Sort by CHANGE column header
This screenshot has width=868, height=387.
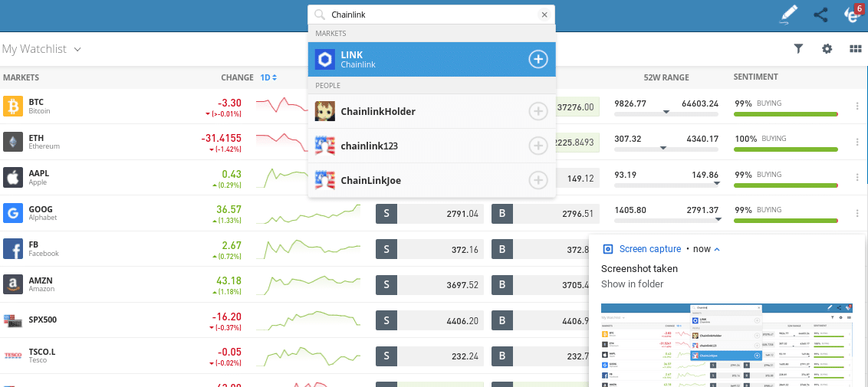(237, 77)
